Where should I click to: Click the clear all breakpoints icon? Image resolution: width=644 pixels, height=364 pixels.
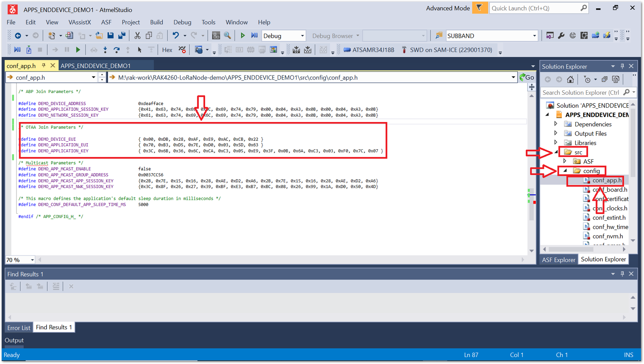pyautogui.click(x=182, y=50)
